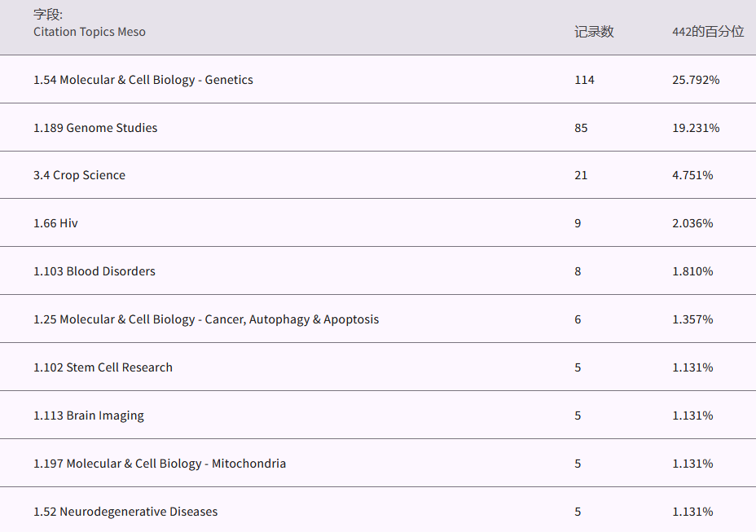Viewport: 756px width, 532px height.
Task: Click the record count 85
Action: click(x=581, y=128)
